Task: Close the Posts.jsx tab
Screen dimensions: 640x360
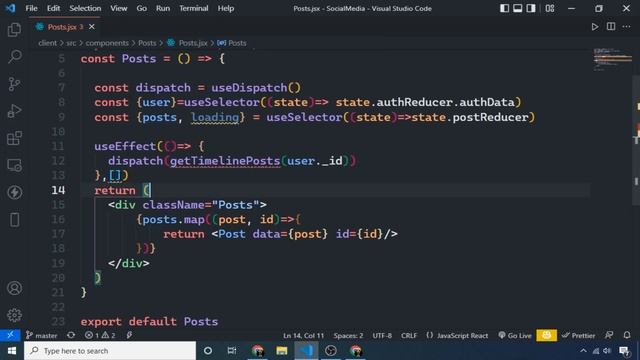Action: click(x=92, y=27)
